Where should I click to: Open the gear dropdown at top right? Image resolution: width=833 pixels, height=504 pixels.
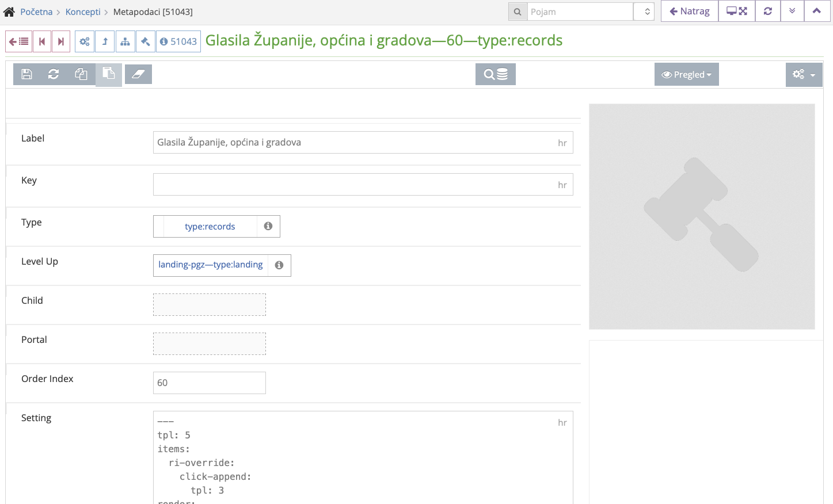[x=804, y=74]
